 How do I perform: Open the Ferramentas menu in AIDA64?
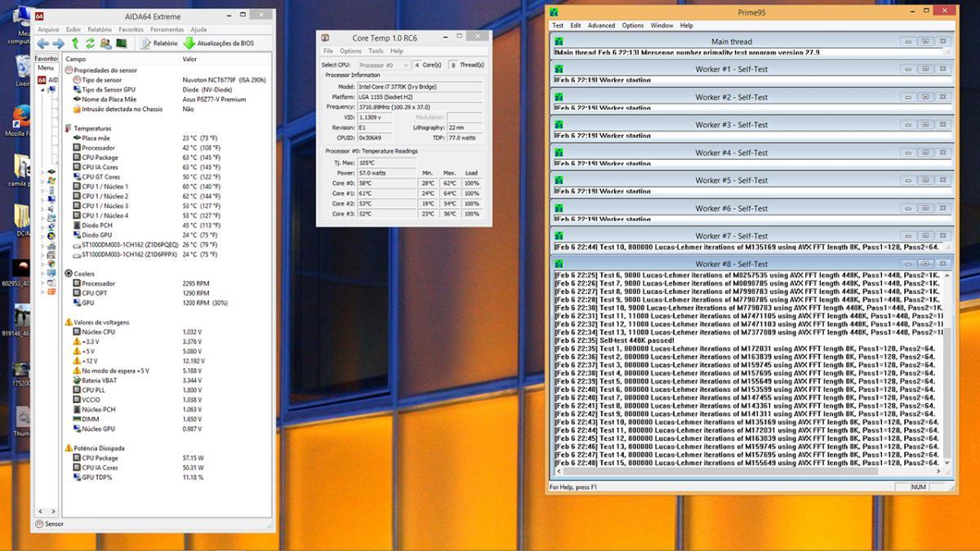click(167, 29)
